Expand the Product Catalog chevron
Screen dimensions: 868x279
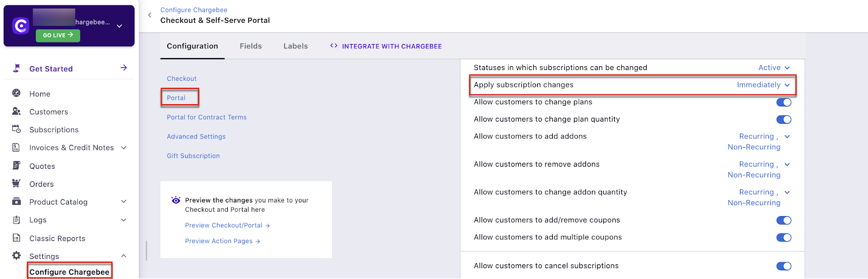click(x=124, y=202)
